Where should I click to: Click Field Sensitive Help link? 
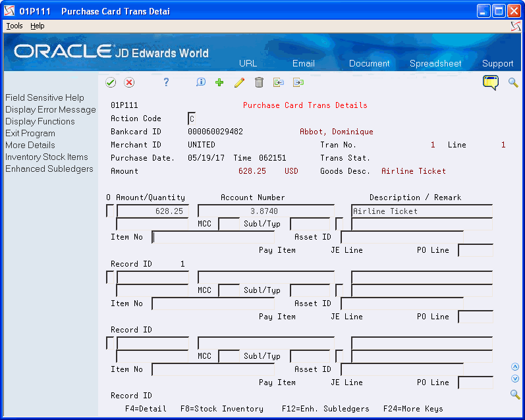pos(45,97)
